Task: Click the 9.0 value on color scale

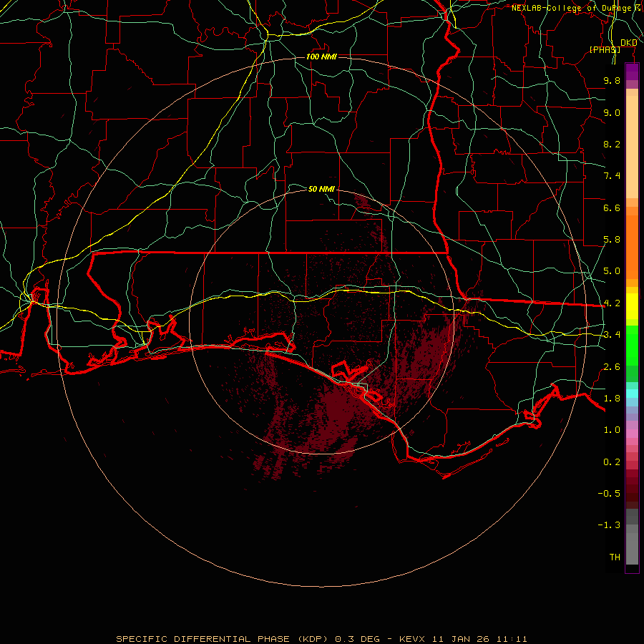Action: pos(612,112)
